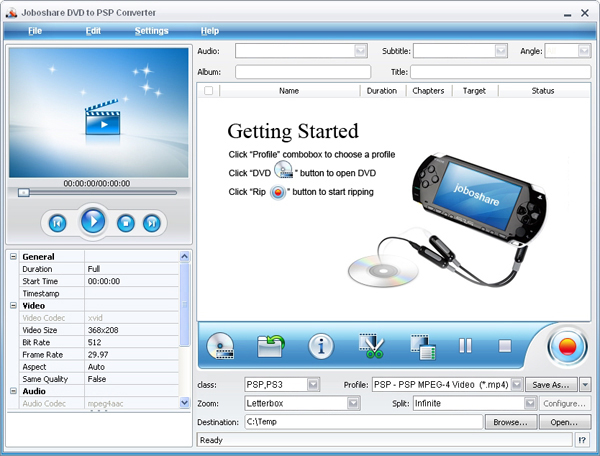Viewport: 600px width, 456px height.
Task: Open DVD with the disc toolbar icon
Action: (x=220, y=346)
